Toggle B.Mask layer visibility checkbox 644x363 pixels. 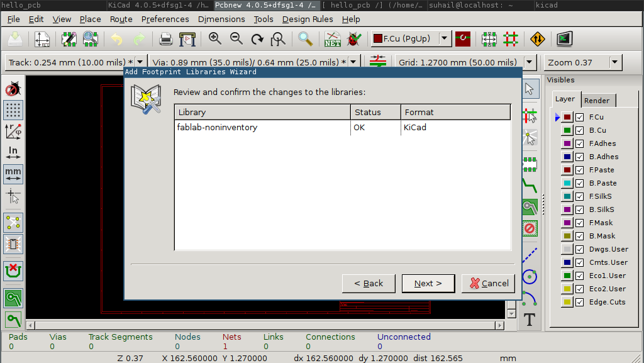(579, 236)
